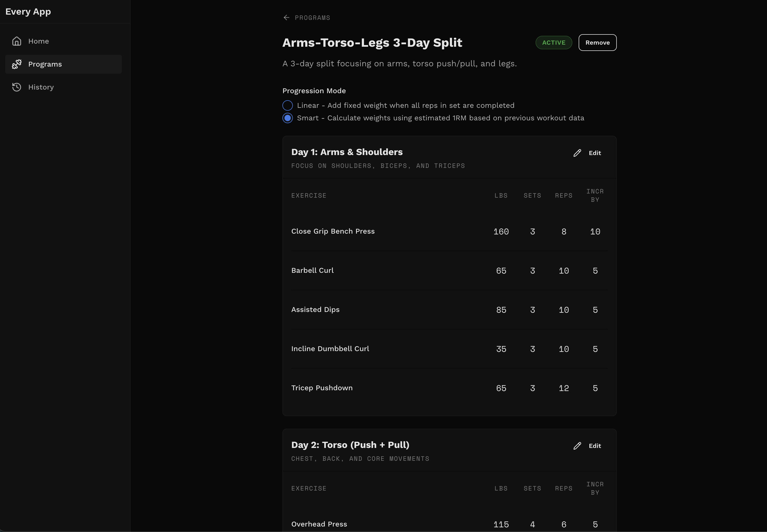Click the Home house icon
Screen dimensions: 767x532
point(17,41)
